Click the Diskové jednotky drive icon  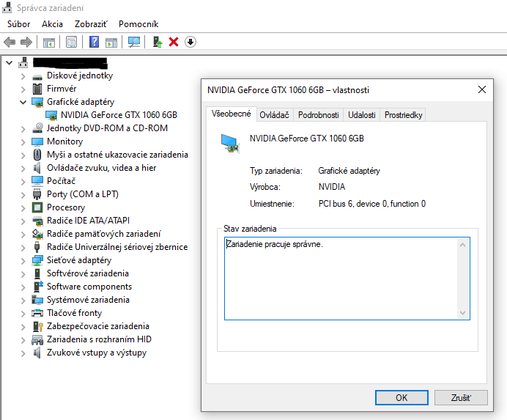tap(37, 76)
